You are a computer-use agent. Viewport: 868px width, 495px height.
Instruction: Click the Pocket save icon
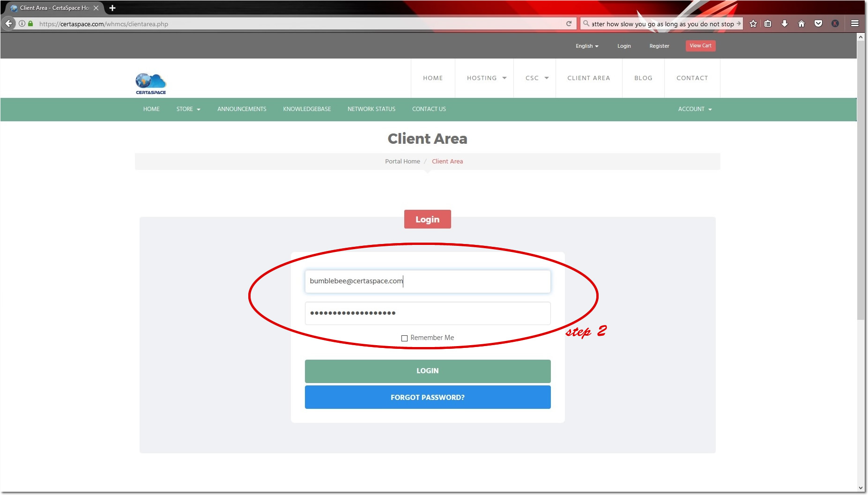click(818, 23)
